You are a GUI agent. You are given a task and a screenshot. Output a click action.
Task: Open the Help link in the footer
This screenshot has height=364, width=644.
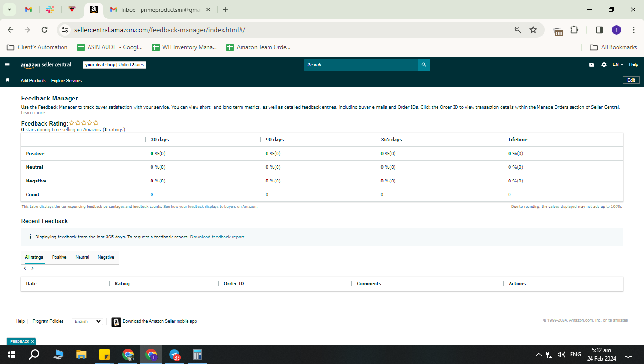[20, 321]
